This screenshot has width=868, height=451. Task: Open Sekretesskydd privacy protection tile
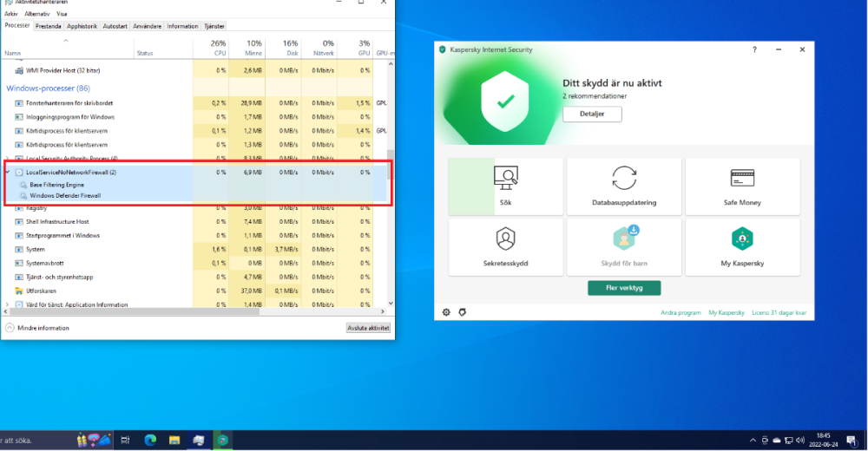(505, 247)
